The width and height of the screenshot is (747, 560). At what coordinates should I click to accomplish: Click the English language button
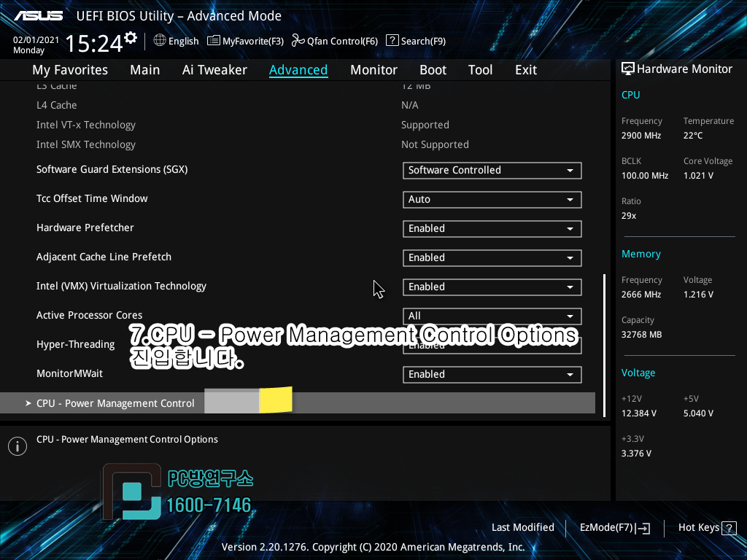177,41
